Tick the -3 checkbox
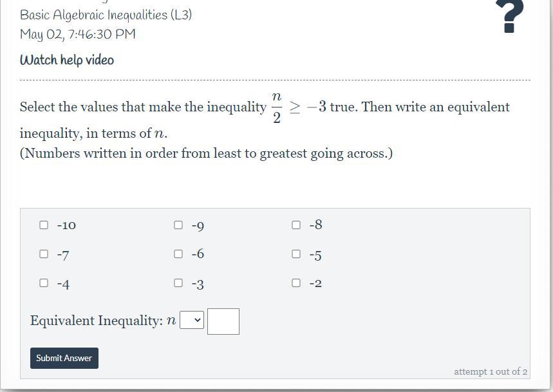This screenshot has height=392, width=553. (178, 283)
